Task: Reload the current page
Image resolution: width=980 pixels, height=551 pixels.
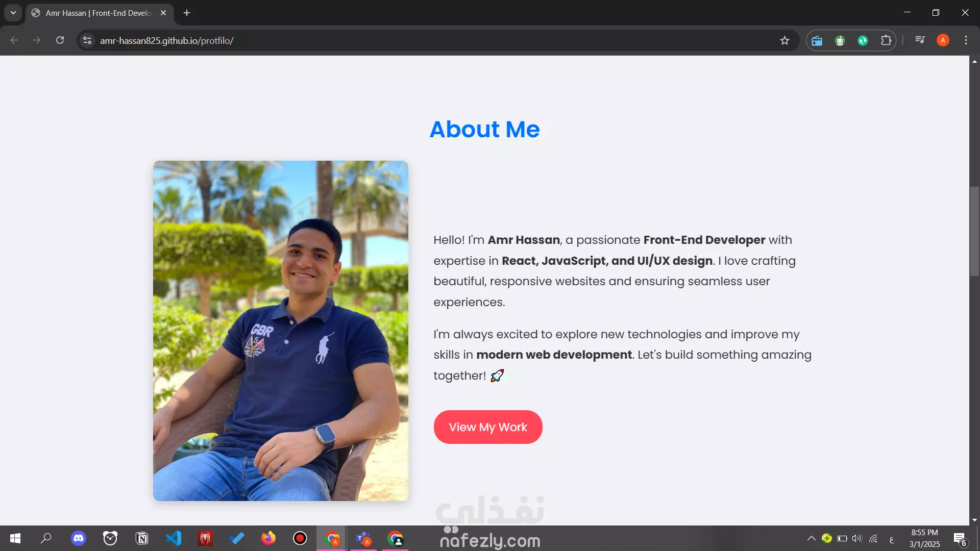Action: (60, 40)
